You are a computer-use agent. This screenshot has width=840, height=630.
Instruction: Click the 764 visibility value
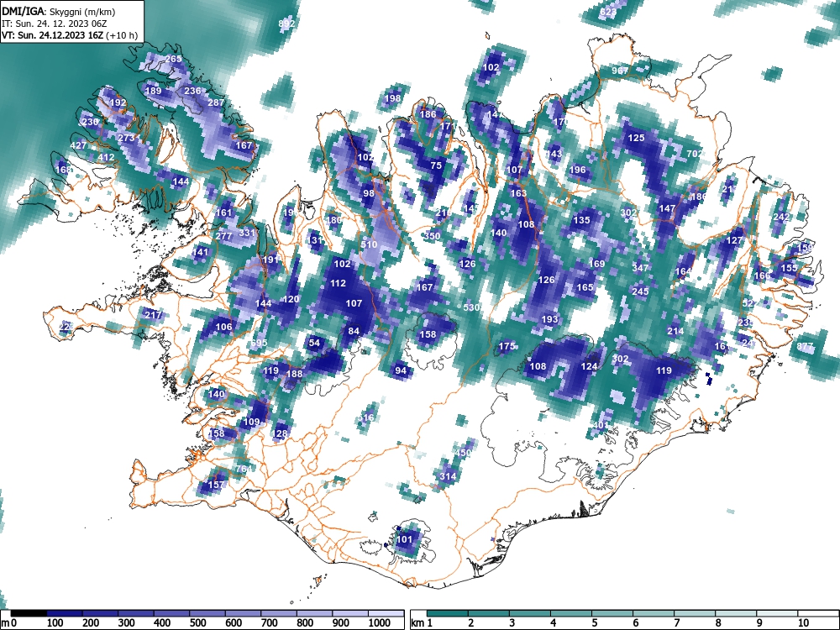click(x=244, y=469)
